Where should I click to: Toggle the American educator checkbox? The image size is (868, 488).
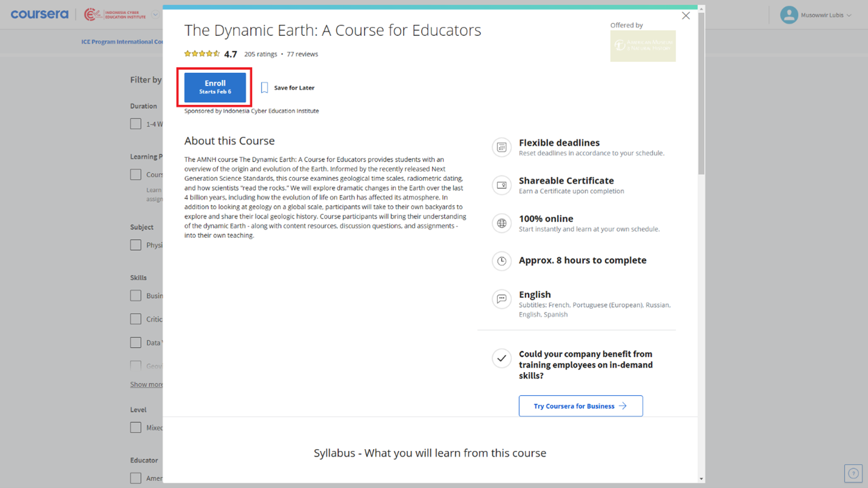click(136, 478)
